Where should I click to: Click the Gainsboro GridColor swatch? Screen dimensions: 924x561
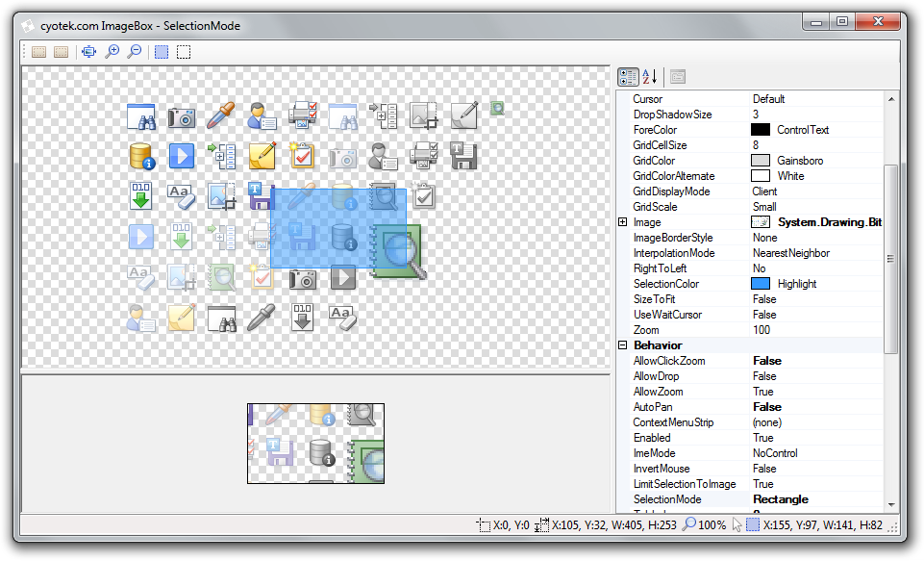(x=761, y=161)
